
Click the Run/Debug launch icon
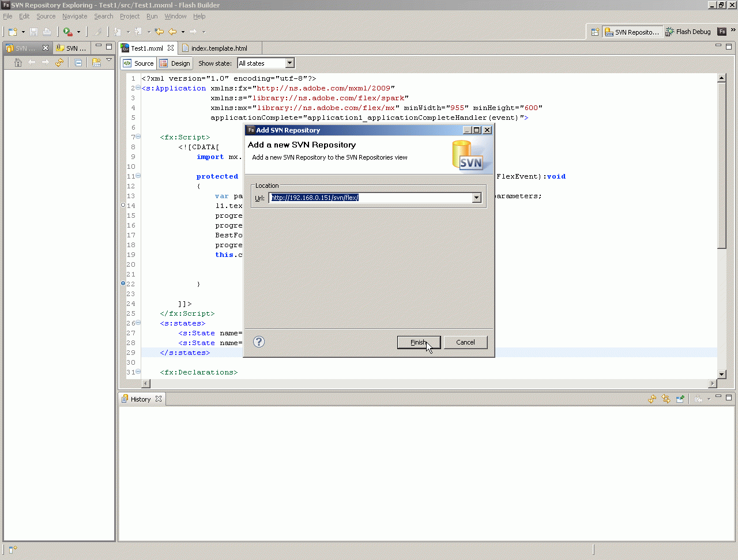pos(67,32)
